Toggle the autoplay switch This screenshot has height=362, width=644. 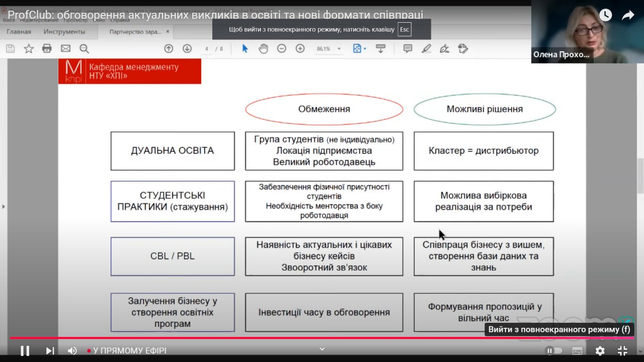(x=553, y=350)
